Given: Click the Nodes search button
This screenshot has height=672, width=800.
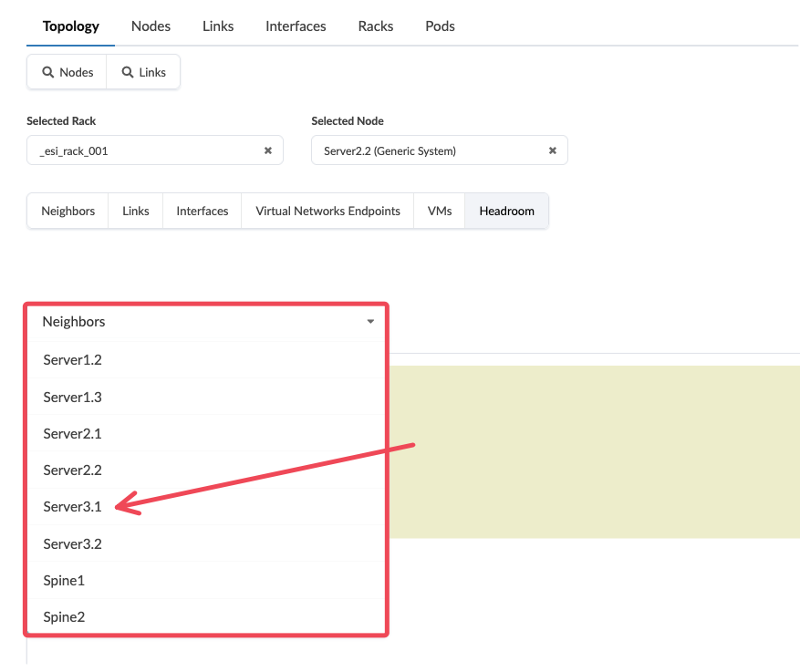Looking at the screenshot, I should [x=68, y=72].
